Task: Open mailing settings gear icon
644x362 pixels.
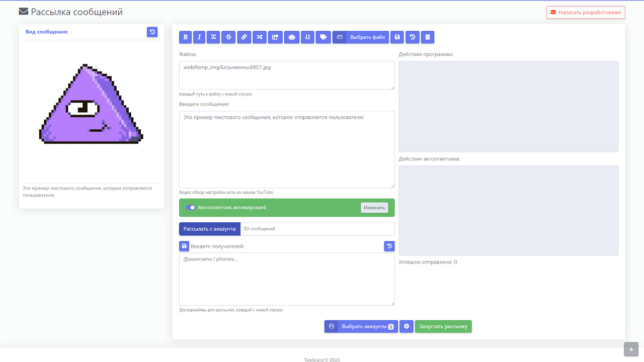Action: pyautogui.click(x=407, y=327)
